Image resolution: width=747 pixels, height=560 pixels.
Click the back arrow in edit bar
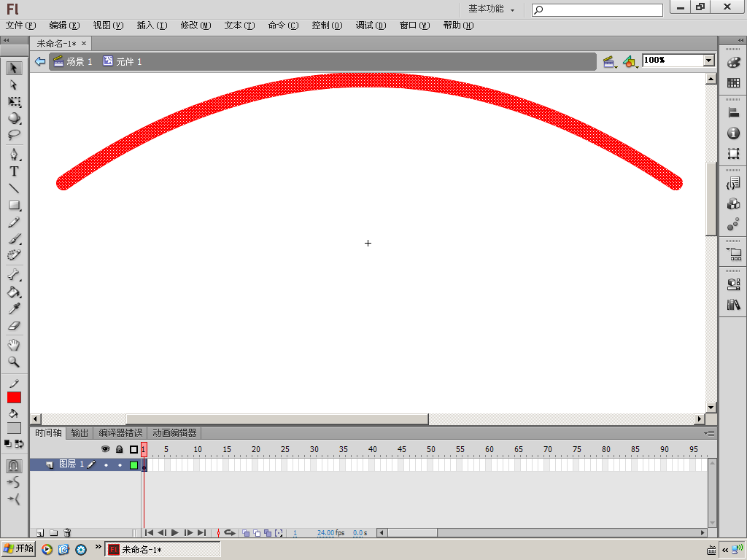coord(40,61)
